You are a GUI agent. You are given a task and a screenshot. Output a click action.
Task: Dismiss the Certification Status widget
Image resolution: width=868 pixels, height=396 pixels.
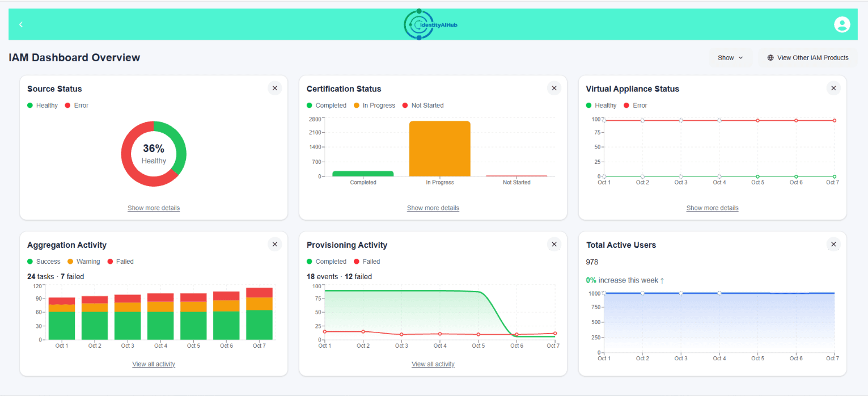pyautogui.click(x=554, y=88)
